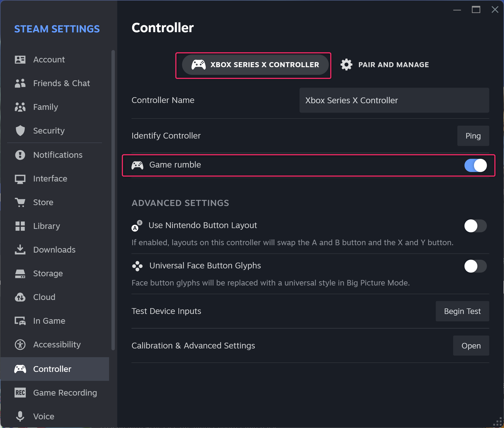Minimize the Steam Settings window
The width and height of the screenshot is (504, 428).
[x=457, y=10]
